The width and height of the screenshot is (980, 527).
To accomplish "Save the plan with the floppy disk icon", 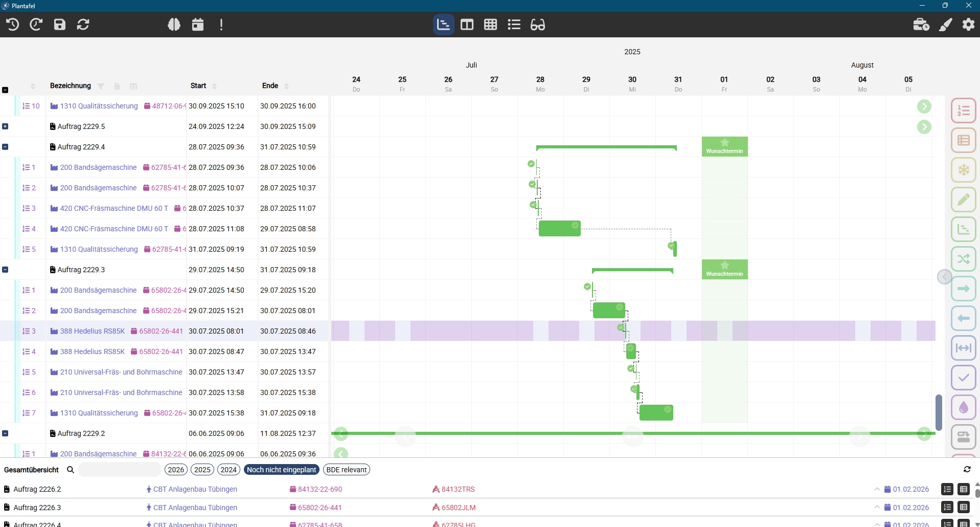I will [x=60, y=24].
